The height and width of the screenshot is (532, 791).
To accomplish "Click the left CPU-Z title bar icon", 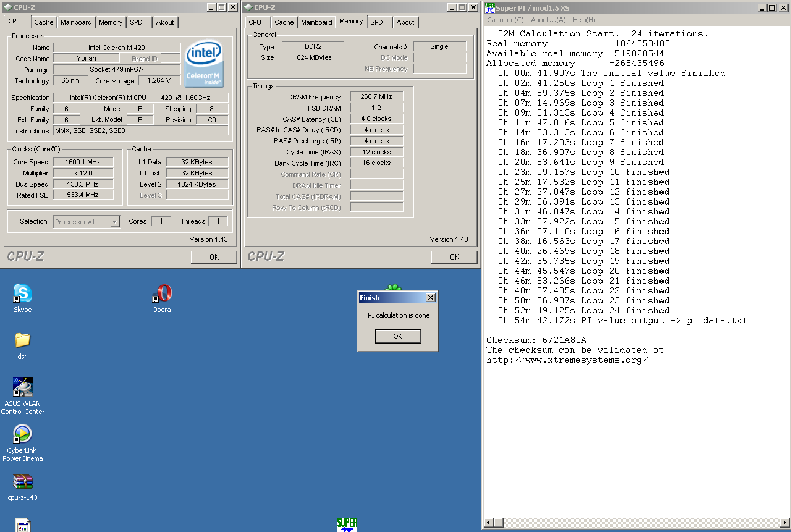I will [x=7, y=7].
